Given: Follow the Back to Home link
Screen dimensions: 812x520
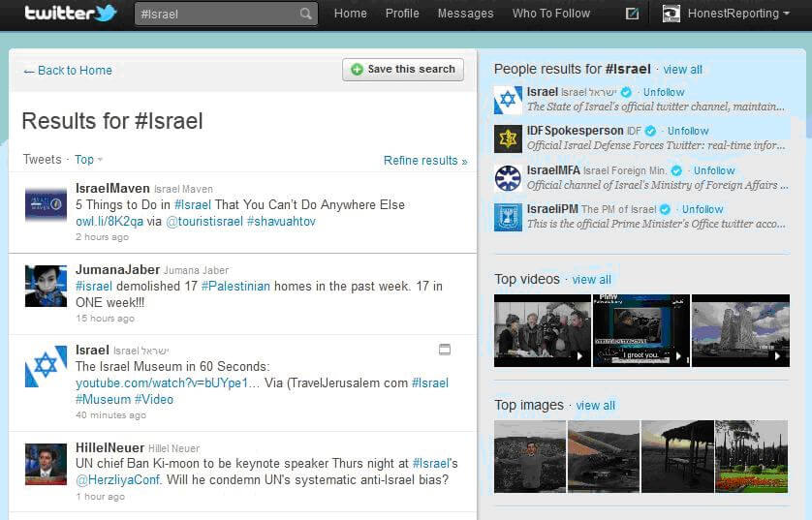Looking at the screenshot, I should point(68,71).
